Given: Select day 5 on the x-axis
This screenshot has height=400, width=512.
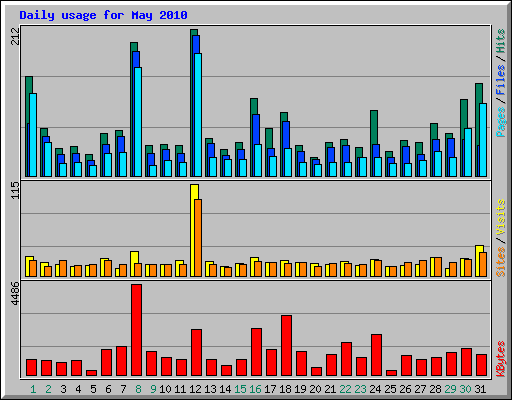Looking at the screenshot, I should [93, 389].
